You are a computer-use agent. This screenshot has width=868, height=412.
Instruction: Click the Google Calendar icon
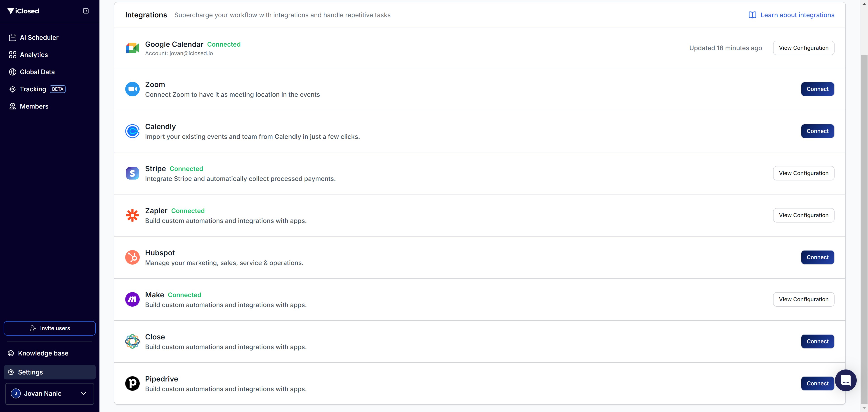point(132,48)
